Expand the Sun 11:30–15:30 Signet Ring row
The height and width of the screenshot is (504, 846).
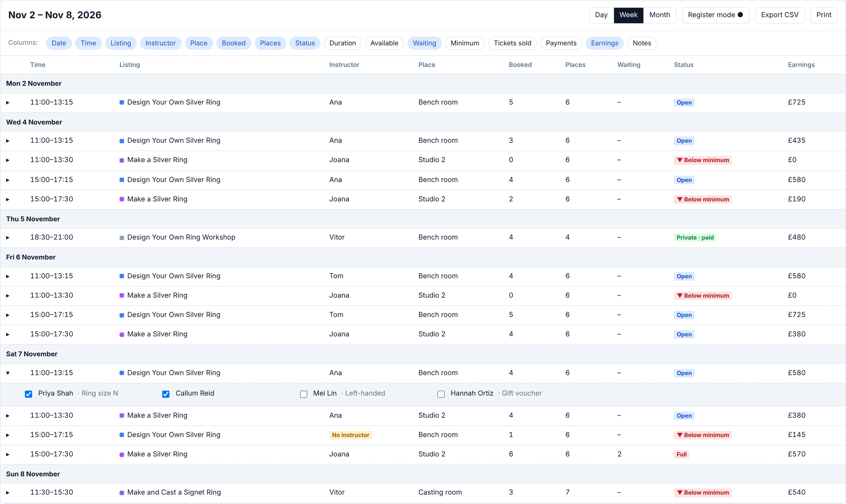coord(8,492)
